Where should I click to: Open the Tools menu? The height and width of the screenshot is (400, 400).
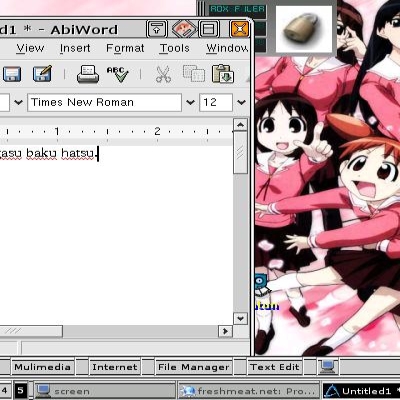click(x=174, y=48)
